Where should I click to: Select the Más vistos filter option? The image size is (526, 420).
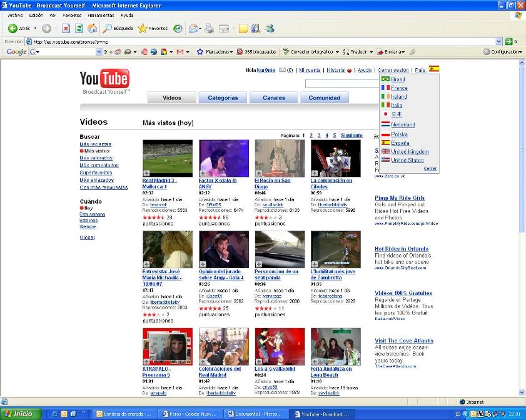point(97,151)
